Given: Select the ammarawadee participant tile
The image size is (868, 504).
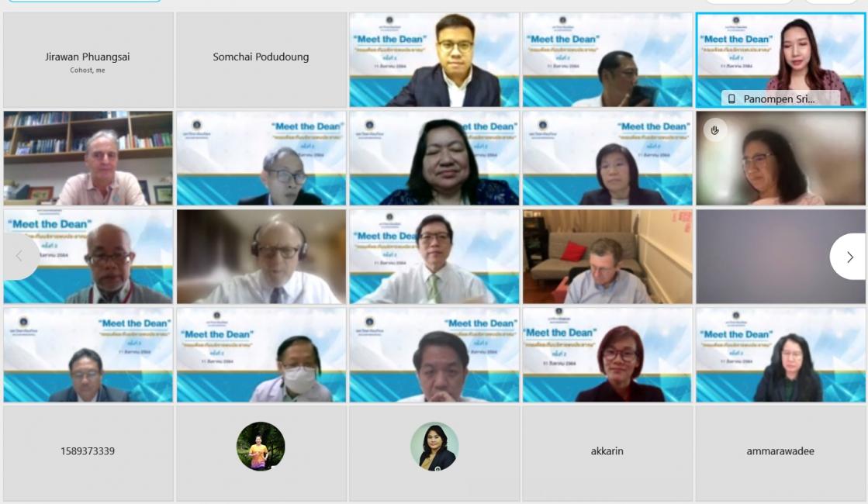Looking at the screenshot, I should [780, 453].
